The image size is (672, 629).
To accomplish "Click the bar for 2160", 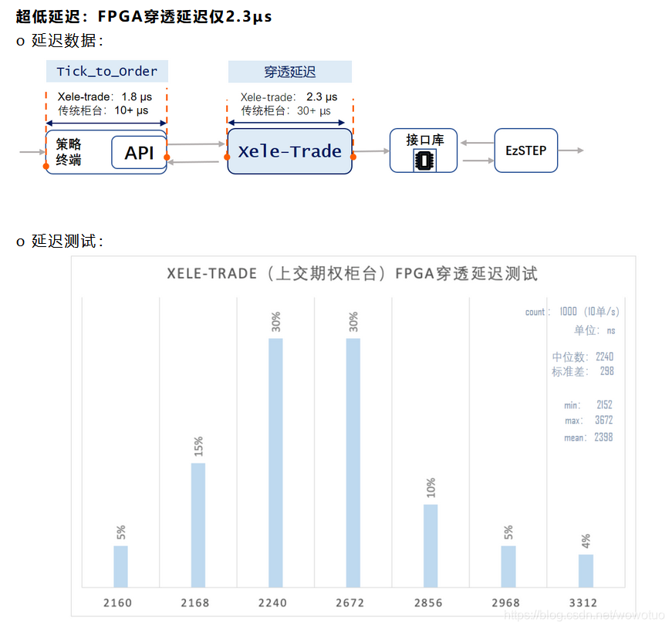I will (121, 566).
